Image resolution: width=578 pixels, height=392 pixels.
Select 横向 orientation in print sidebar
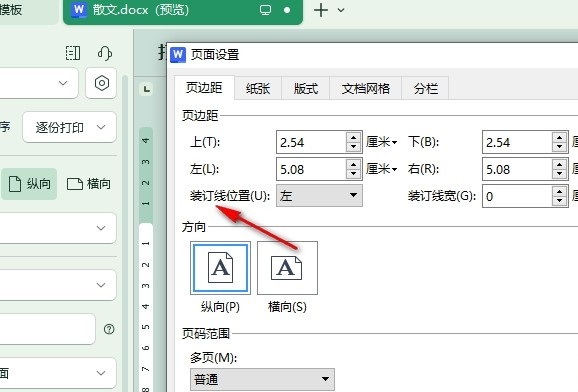[89, 184]
